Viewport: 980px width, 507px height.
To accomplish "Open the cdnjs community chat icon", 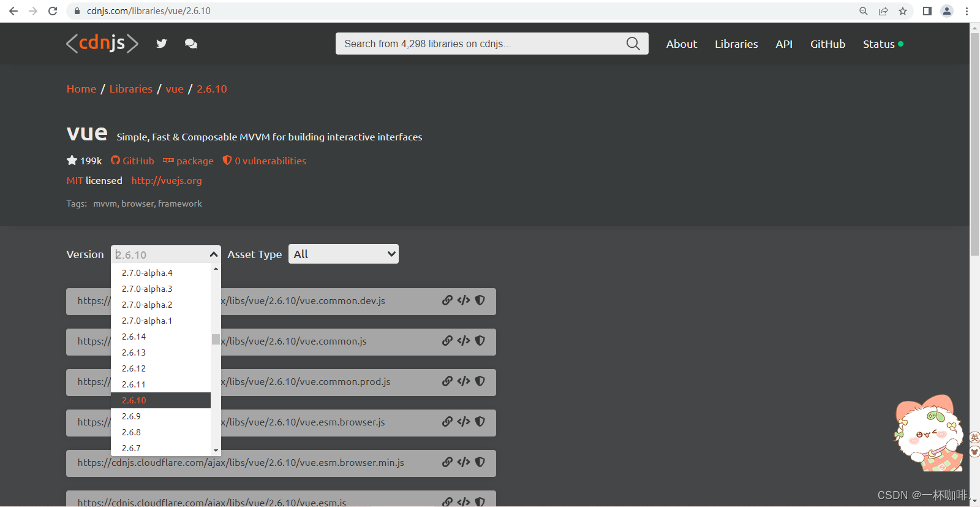I will pyautogui.click(x=191, y=44).
